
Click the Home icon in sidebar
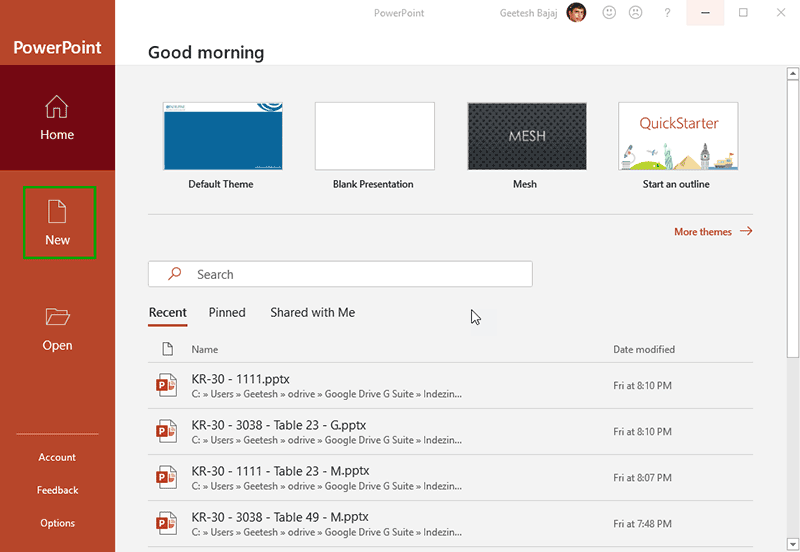(57, 107)
